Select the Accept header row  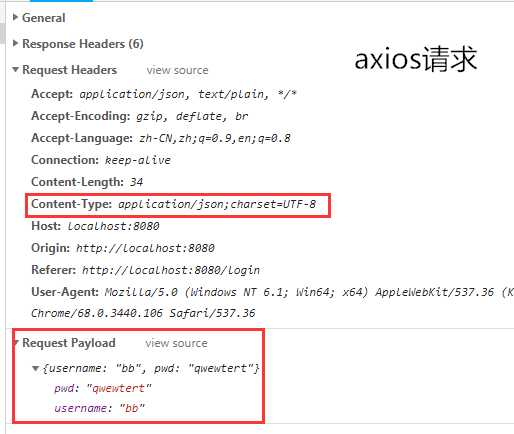pos(164,94)
